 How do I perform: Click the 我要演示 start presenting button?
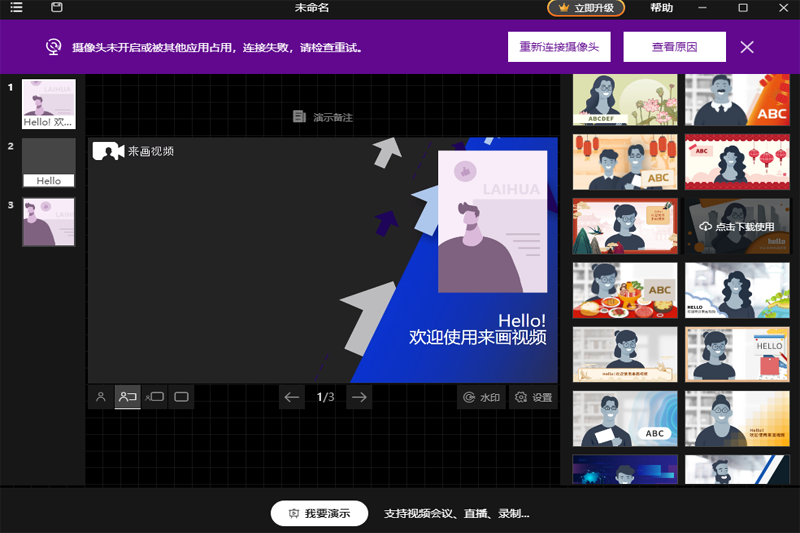click(319, 513)
